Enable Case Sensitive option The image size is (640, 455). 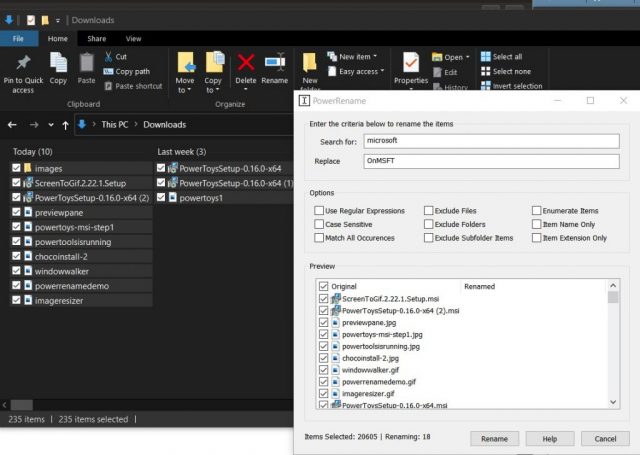(319, 224)
